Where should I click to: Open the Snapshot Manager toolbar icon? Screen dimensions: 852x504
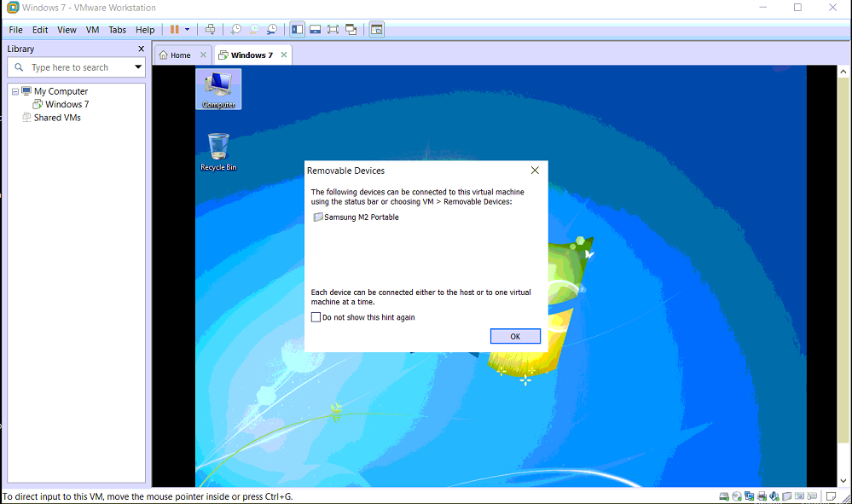click(x=272, y=29)
